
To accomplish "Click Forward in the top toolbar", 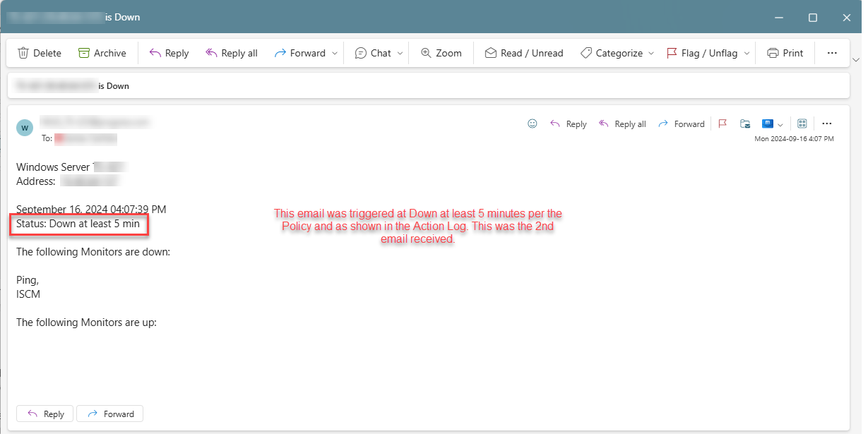I will pyautogui.click(x=299, y=53).
